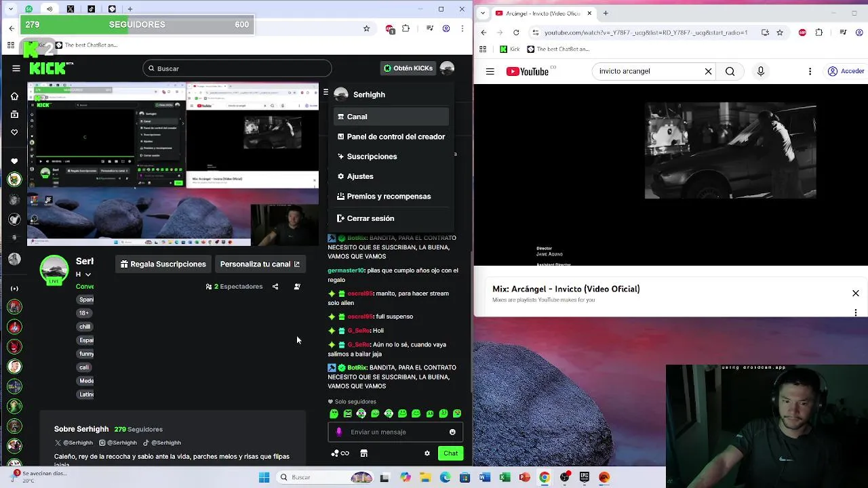The width and height of the screenshot is (868, 488).
Task: Click YouTube voice search microphone
Action: click(761, 71)
